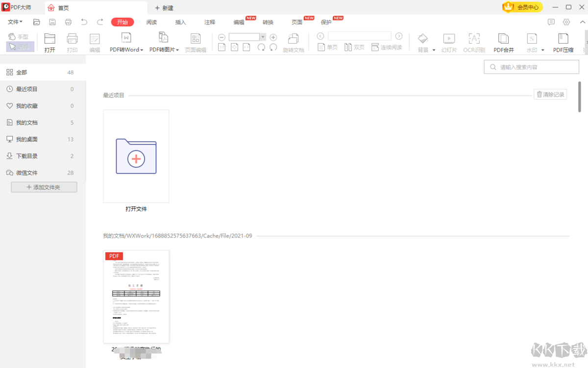The image size is (588, 368).
Task: Enable 双页 double page view
Action: 354,47
